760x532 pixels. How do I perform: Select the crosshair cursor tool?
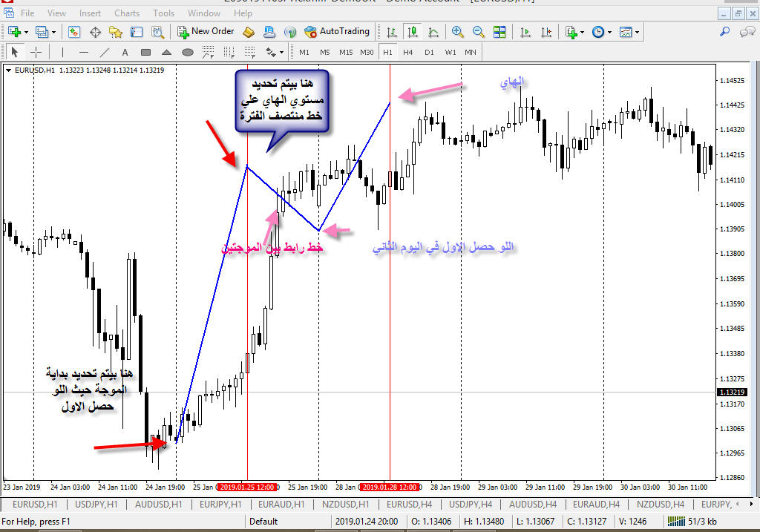click(36, 52)
